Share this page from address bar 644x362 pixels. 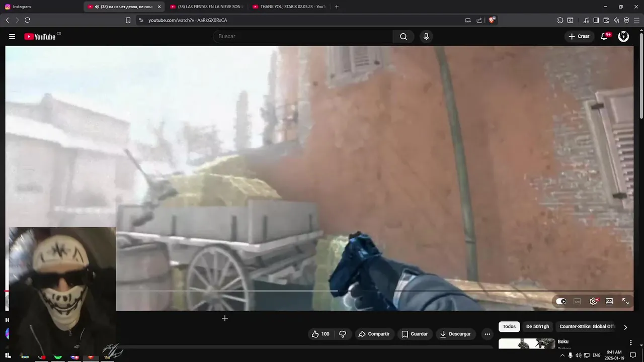pyautogui.click(x=479, y=20)
